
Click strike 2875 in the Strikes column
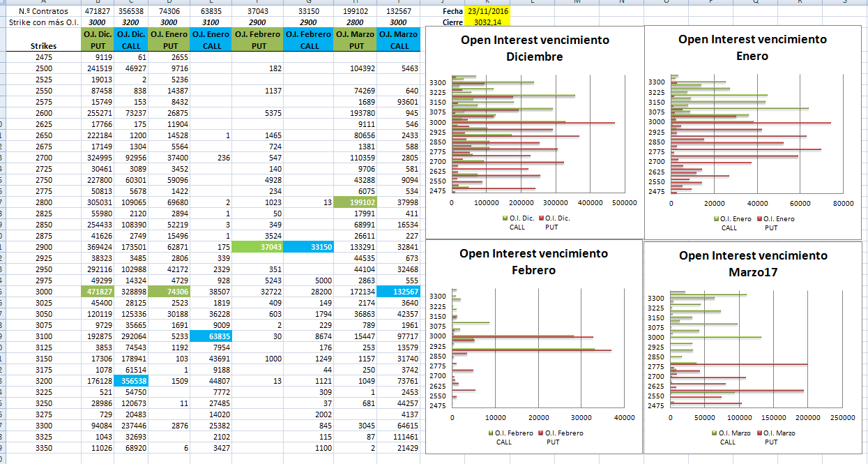point(43,236)
